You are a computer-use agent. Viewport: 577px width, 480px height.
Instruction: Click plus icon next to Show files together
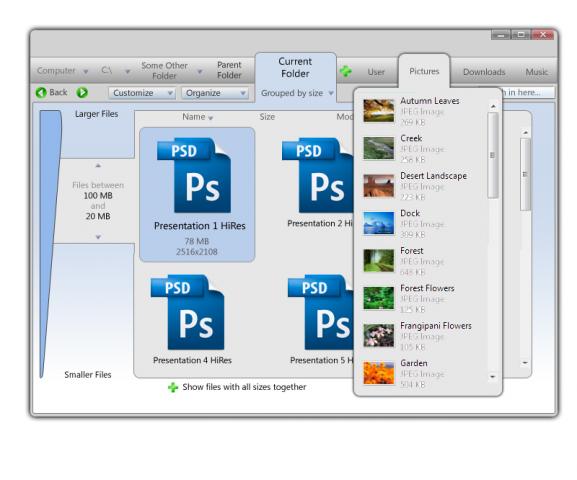(x=173, y=387)
